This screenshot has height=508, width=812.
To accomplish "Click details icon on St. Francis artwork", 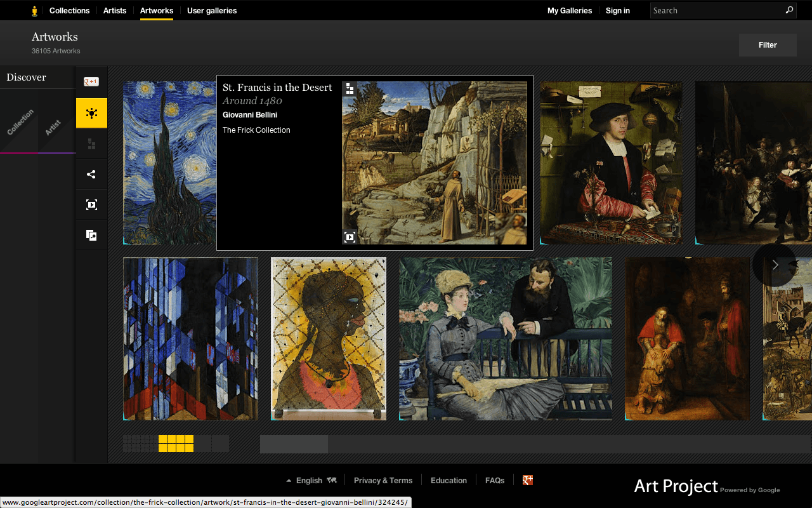I will (x=350, y=88).
